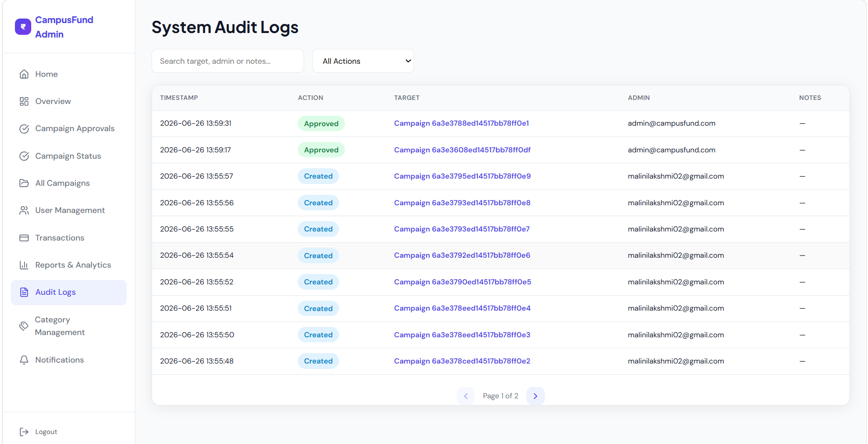This screenshot has height=444, width=868.
Task: Click the Campaign Approvals checkmark icon
Action: click(24, 129)
